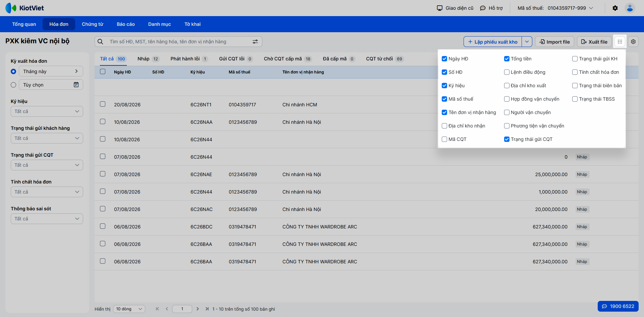Open Tổng quan menu
Image resolution: width=644 pixels, height=317 pixels.
[24, 24]
